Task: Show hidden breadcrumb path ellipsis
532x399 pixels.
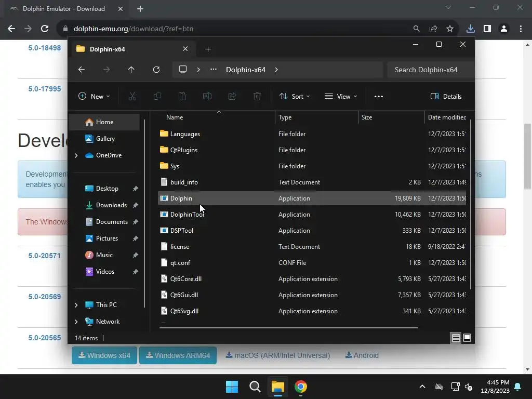Action: (x=214, y=70)
